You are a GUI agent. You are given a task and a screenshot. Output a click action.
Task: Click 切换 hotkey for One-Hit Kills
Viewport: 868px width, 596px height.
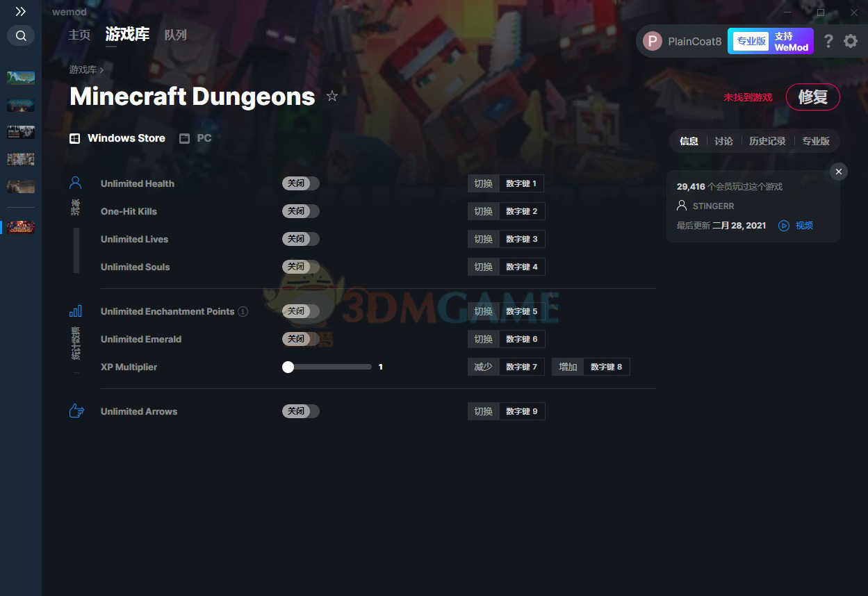click(484, 211)
